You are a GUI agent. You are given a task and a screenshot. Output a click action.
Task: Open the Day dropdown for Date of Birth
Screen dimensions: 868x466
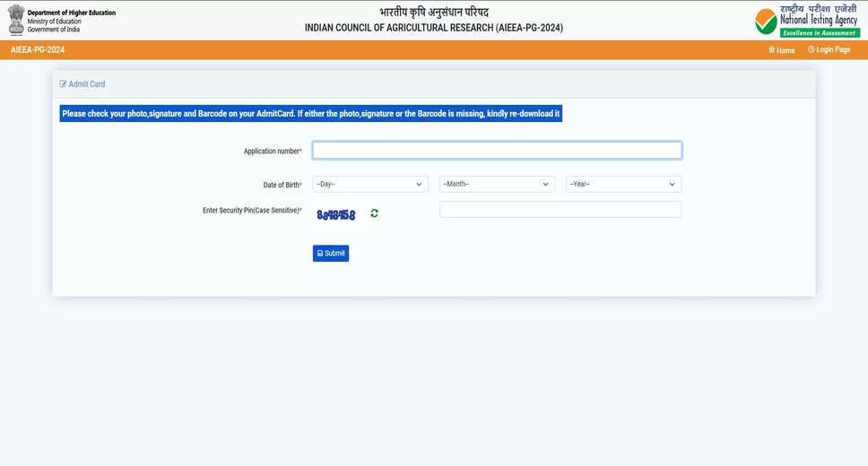pyautogui.click(x=369, y=184)
